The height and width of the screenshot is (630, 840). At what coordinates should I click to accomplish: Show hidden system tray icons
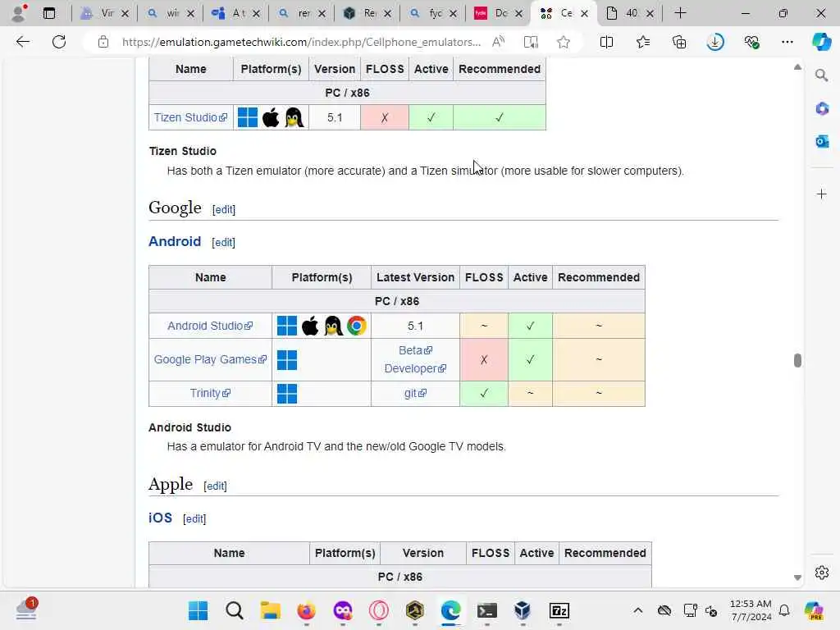point(637,610)
